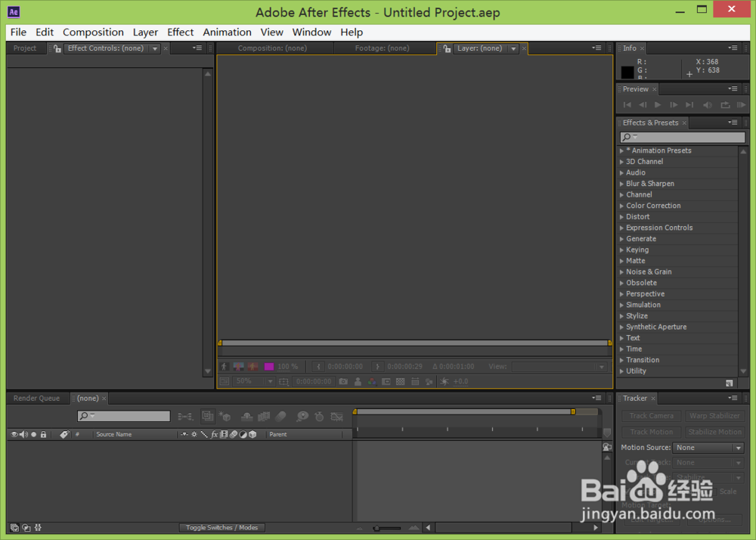Toggle the Motion Blur icon in timeline

coord(280,417)
